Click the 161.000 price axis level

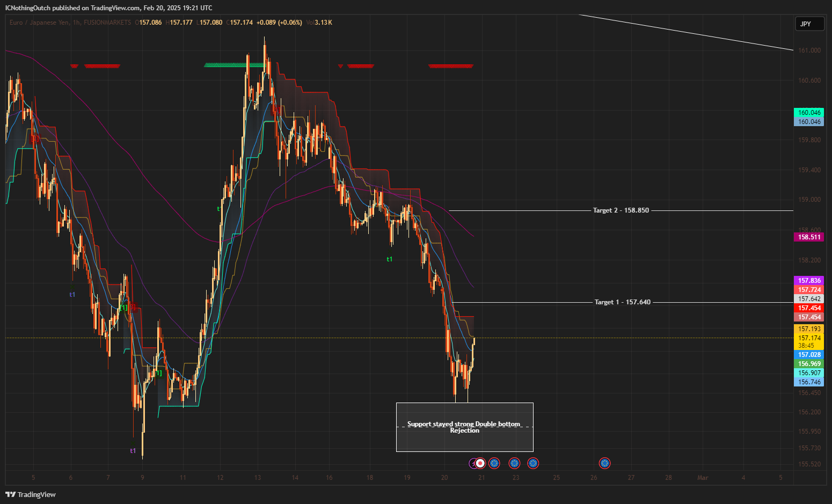click(809, 50)
